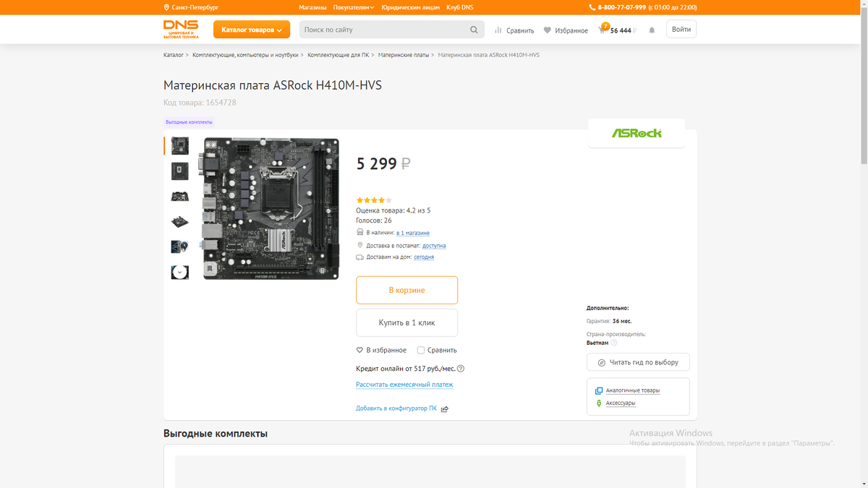Click the Поиск по сайту search field
The image size is (868, 488).
[383, 30]
